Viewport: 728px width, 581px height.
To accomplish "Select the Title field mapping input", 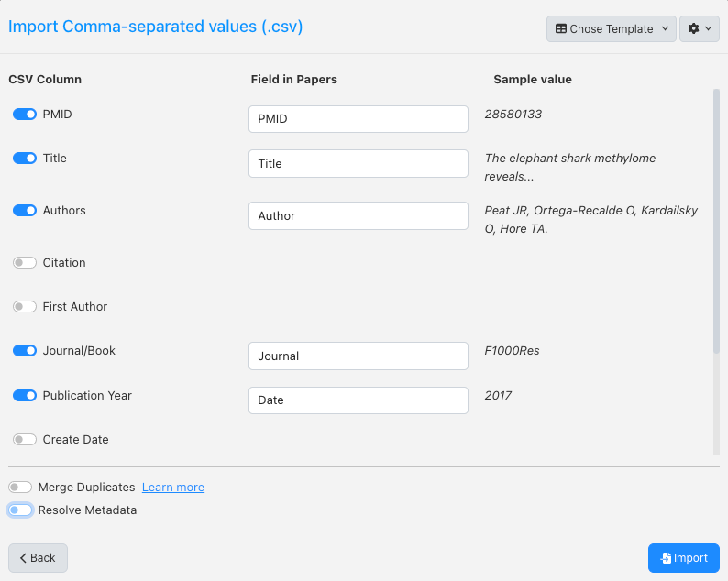I will (358, 164).
